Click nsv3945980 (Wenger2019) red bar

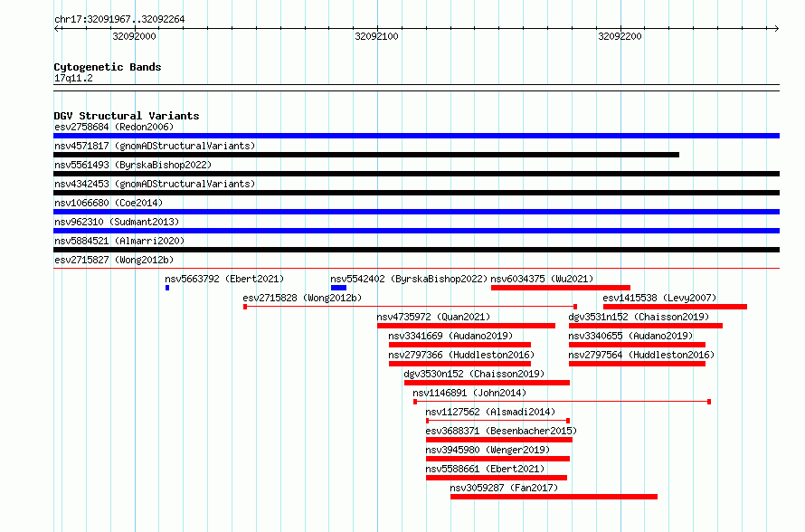498,459
